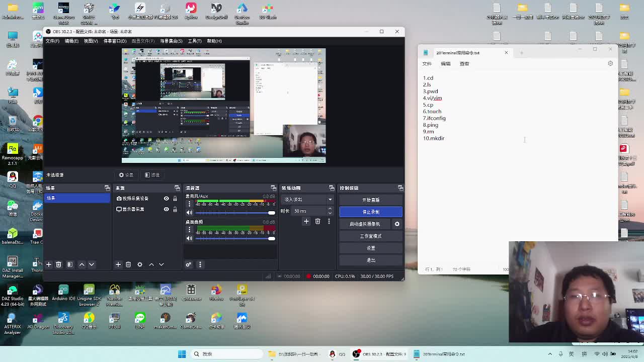Image resolution: width=644 pixels, height=362 pixels.
Task: Open the 桌面音频 three-dot options menu
Action: click(x=190, y=230)
